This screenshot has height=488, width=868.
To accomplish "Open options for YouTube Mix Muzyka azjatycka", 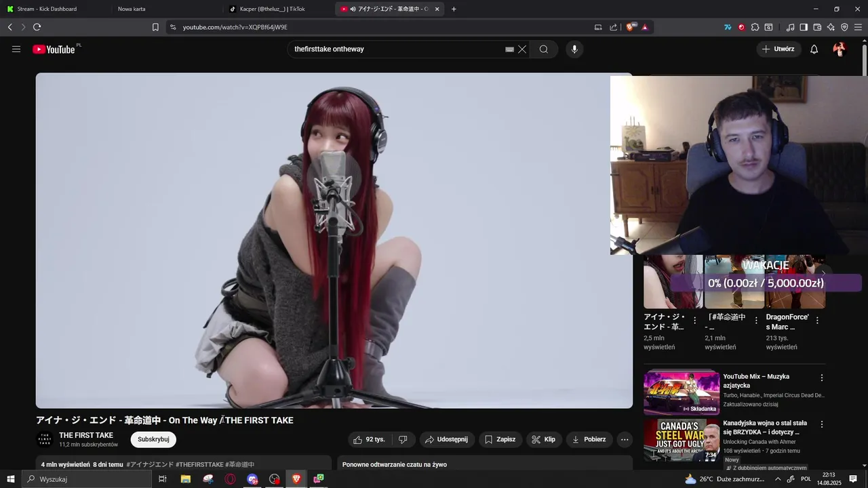I will tap(822, 378).
